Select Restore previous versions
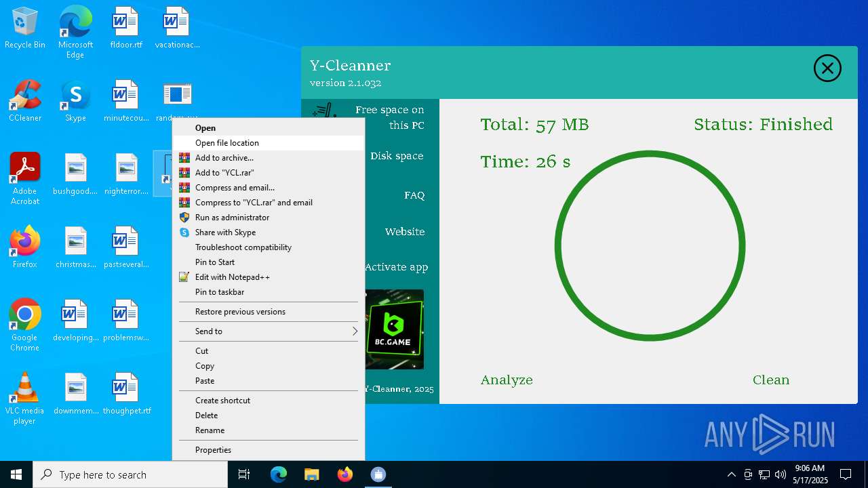The image size is (868, 488). [269, 312]
